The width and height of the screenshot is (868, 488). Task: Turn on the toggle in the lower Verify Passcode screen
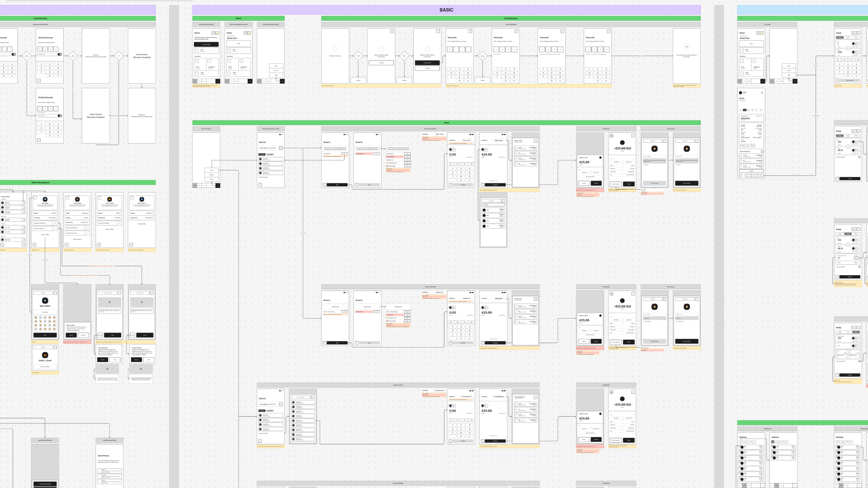59,116
